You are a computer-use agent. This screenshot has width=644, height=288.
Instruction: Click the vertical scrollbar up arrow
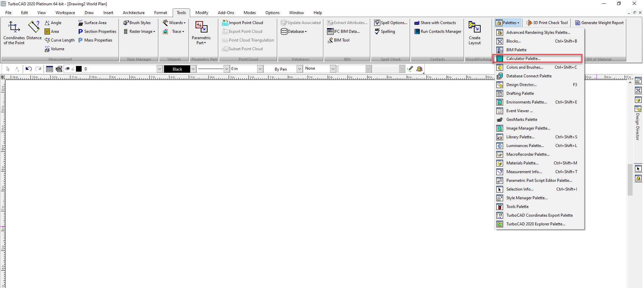[x=630, y=82]
